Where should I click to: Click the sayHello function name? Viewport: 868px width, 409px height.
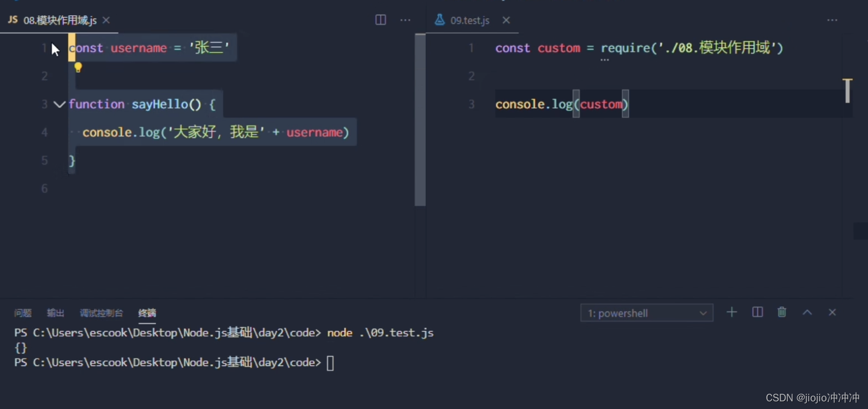tap(159, 104)
